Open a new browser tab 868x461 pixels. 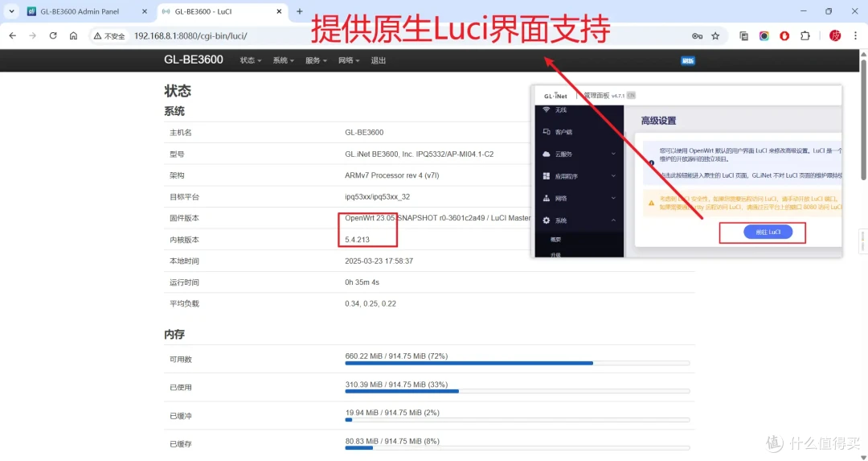click(x=300, y=11)
